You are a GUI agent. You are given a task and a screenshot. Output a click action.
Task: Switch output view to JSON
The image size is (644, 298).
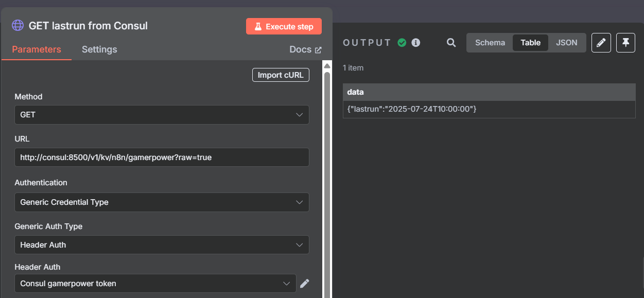566,43
